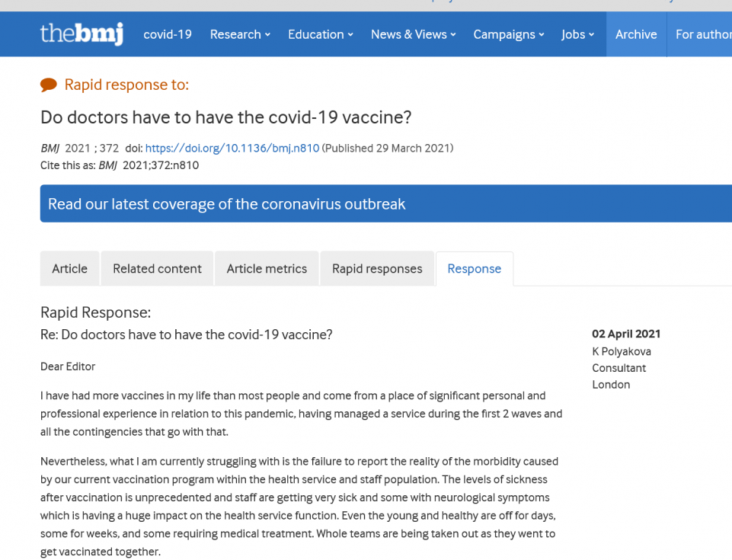Screen dimensions: 732x560
Task: Click the orange speech bubble icon
Action: click(49, 85)
